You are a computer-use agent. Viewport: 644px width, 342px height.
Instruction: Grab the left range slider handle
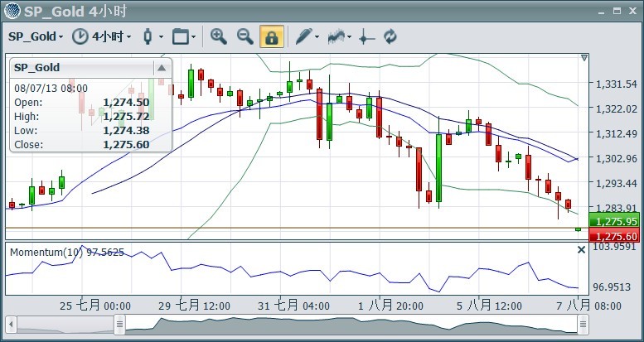(x=119, y=325)
